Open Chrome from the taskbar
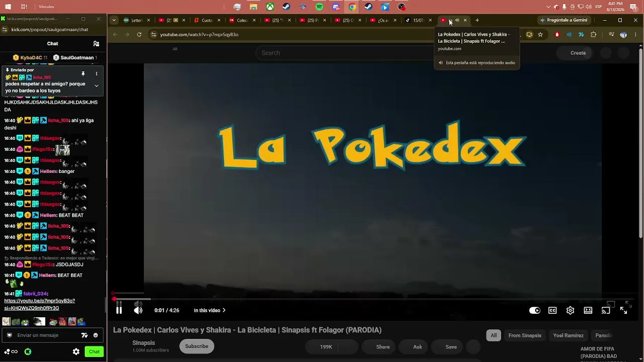 (x=352, y=7)
